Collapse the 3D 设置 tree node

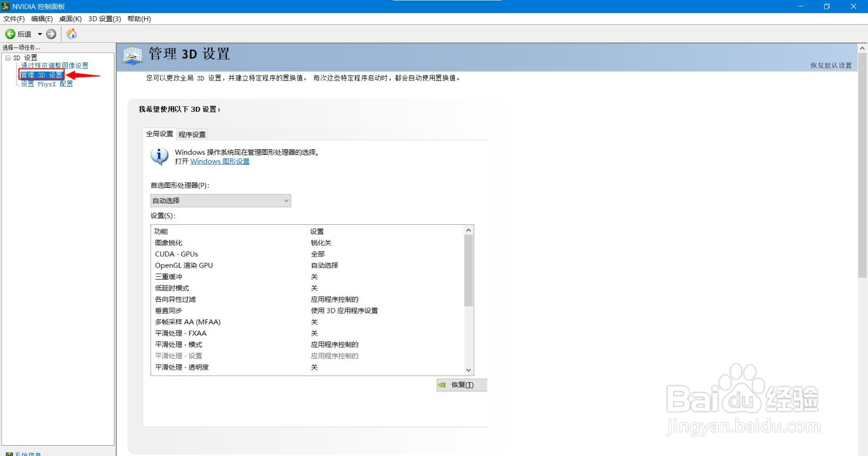pos(8,58)
